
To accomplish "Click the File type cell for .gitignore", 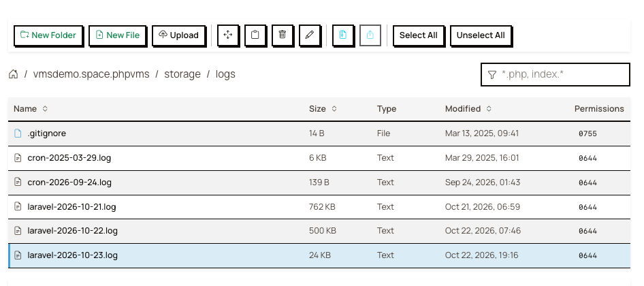I will point(383,133).
